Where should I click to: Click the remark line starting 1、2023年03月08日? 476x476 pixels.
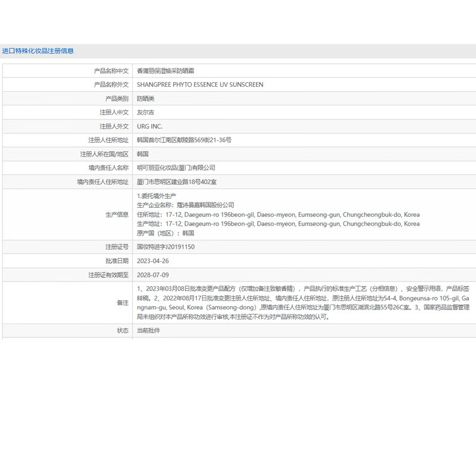click(303, 289)
